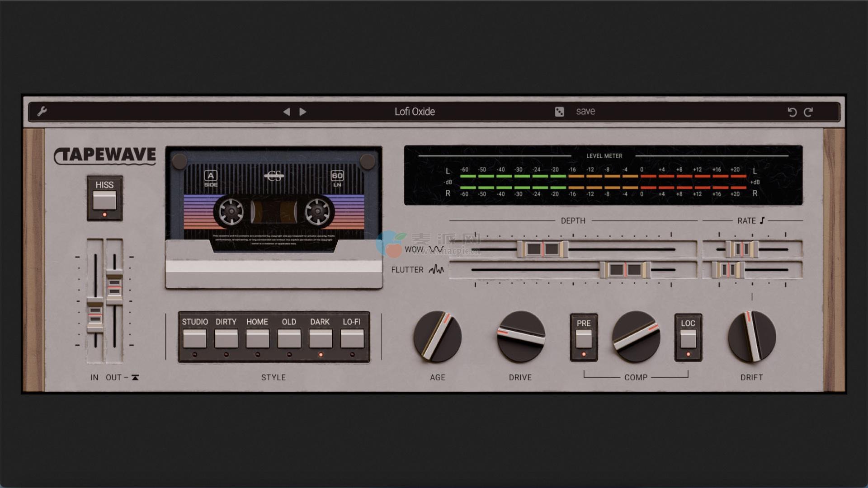Enable the PRE compressor switch

click(x=583, y=338)
